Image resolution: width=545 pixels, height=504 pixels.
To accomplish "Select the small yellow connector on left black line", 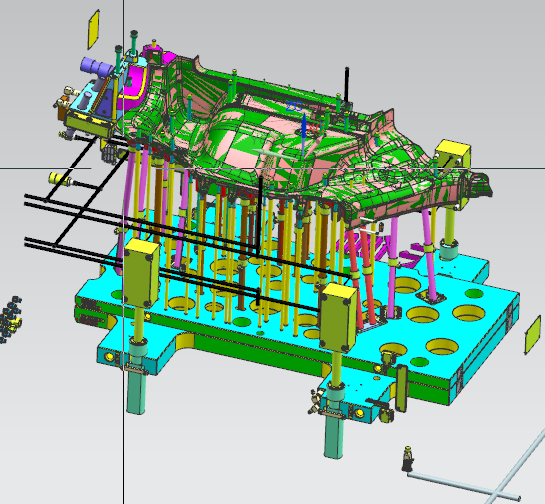I will tap(59, 179).
